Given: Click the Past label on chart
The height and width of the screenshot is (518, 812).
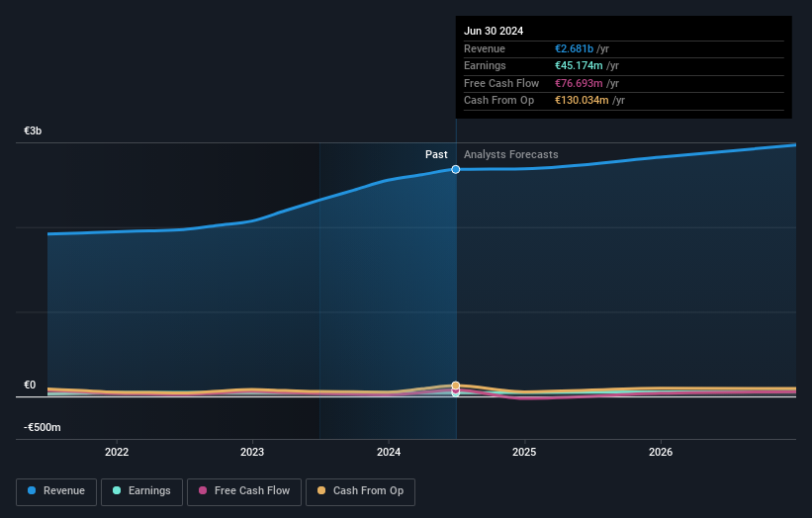Looking at the screenshot, I should pyautogui.click(x=436, y=154).
